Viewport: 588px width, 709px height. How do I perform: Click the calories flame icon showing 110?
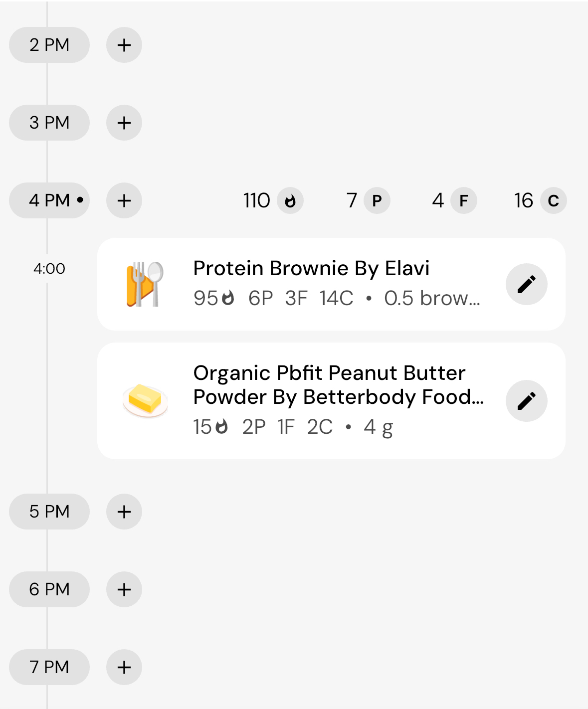(290, 200)
